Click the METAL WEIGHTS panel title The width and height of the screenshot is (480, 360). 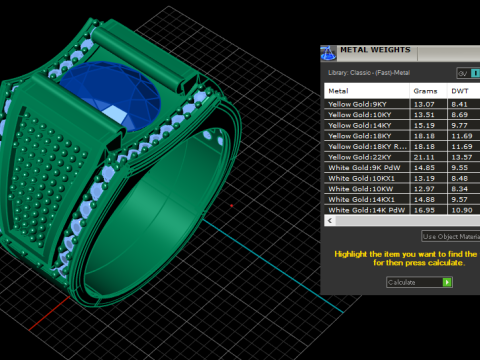tap(375, 50)
